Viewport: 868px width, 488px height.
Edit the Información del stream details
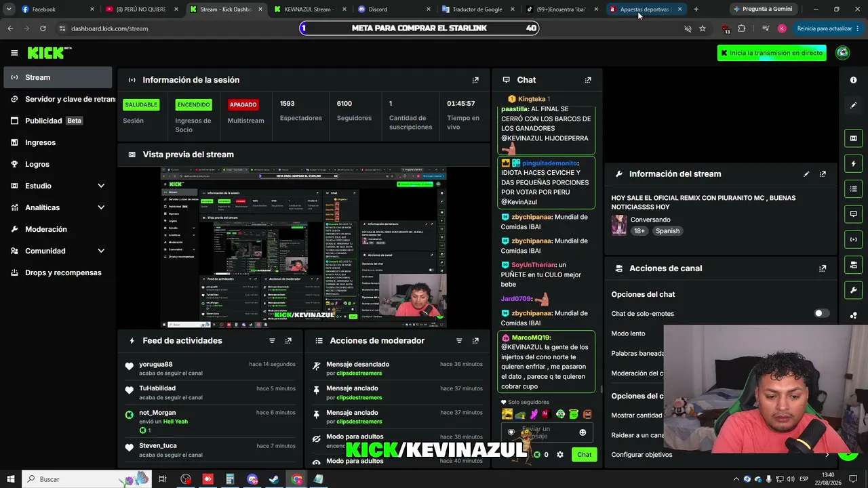pos(806,174)
